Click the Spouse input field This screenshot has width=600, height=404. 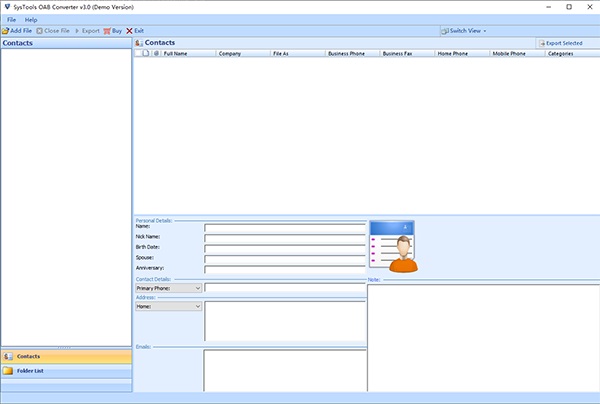[285, 259]
